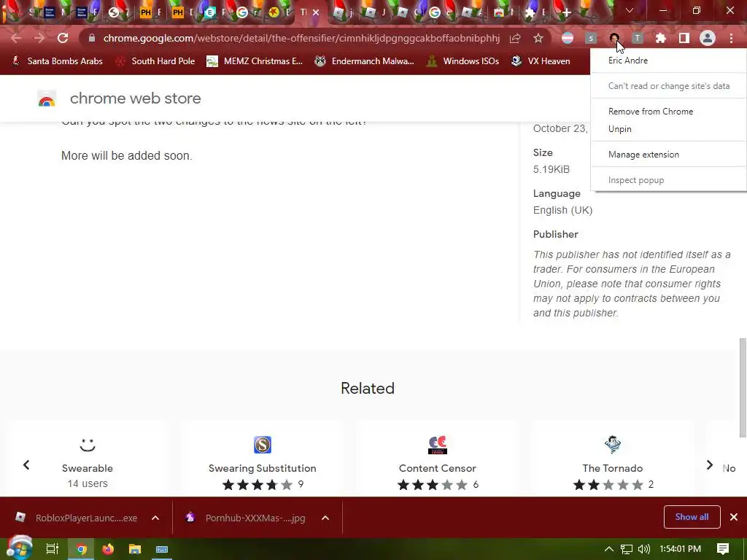Click the chrome web store rainbow logo
This screenshot has width=747, height=560.
pyautogui.click(x=47, y=98)
